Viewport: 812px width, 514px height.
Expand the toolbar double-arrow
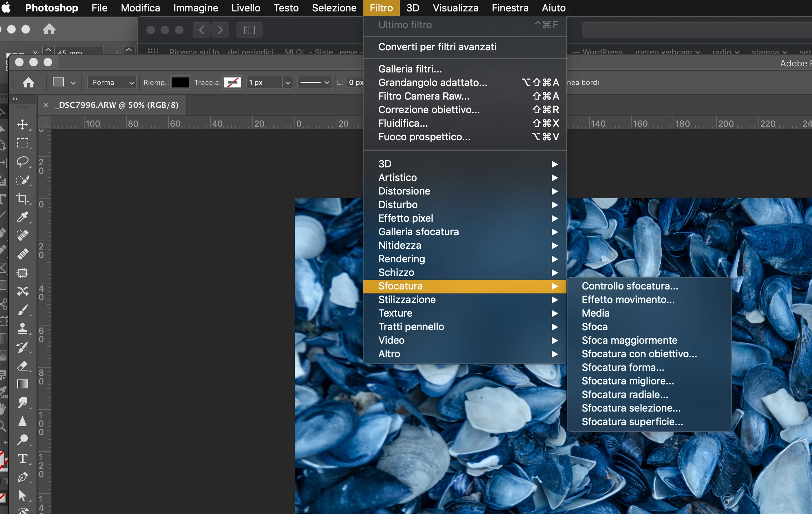click(x=15, y=99)
